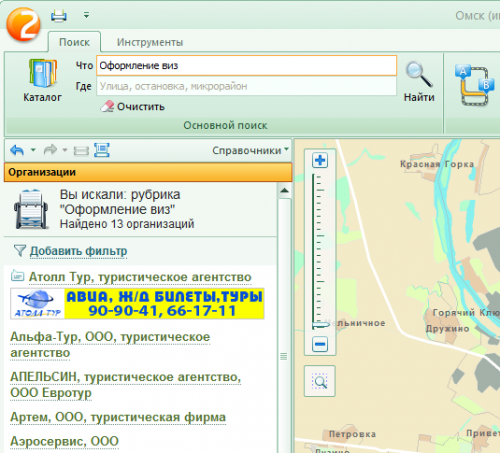Expand the forward history dropdown arrow
This screenshot has width=500, height=453.
click(65, 150)
